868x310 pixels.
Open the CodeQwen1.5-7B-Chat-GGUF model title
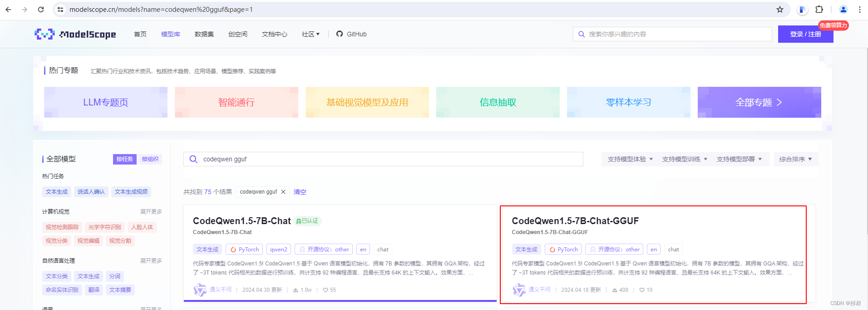(x=575, y=221)
